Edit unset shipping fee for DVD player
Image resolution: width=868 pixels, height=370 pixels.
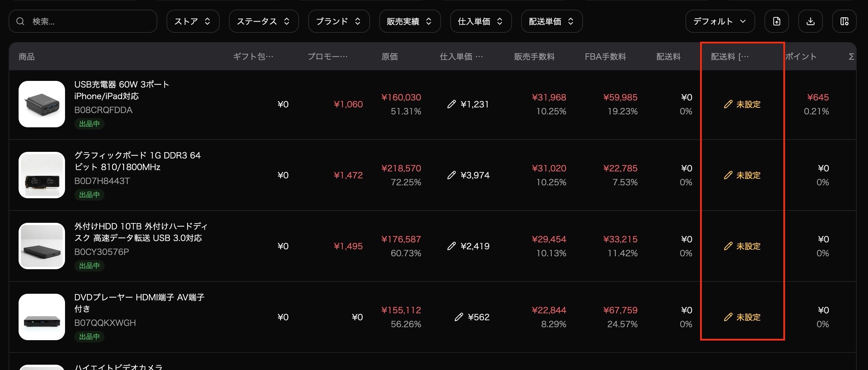click(x=742, y=317)
